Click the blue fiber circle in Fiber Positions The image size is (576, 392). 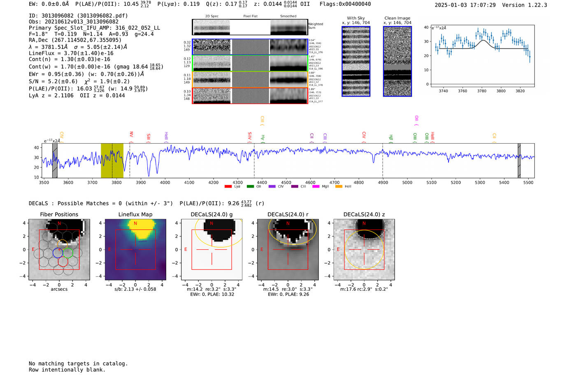pyautogui.click(x=58, y=253)
